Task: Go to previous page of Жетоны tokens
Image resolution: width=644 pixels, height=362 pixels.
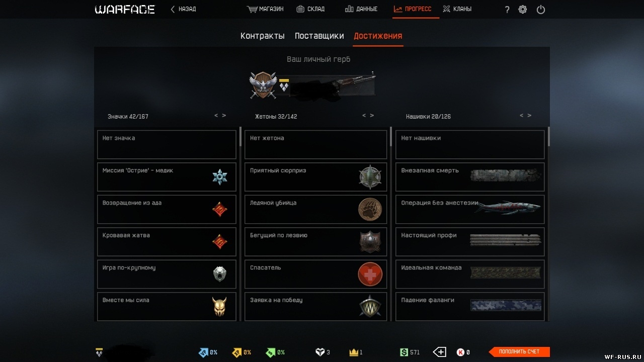Action: (x=364, y=116)
